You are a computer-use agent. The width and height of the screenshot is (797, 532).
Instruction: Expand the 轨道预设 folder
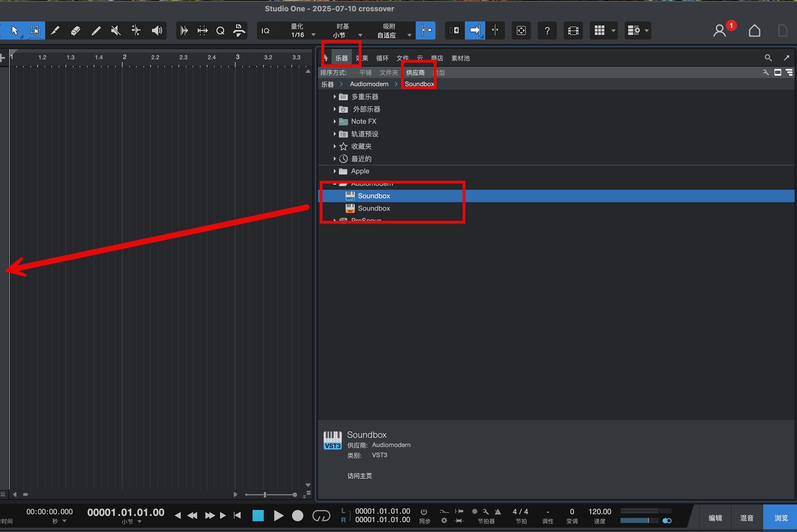tap(335, 134)
